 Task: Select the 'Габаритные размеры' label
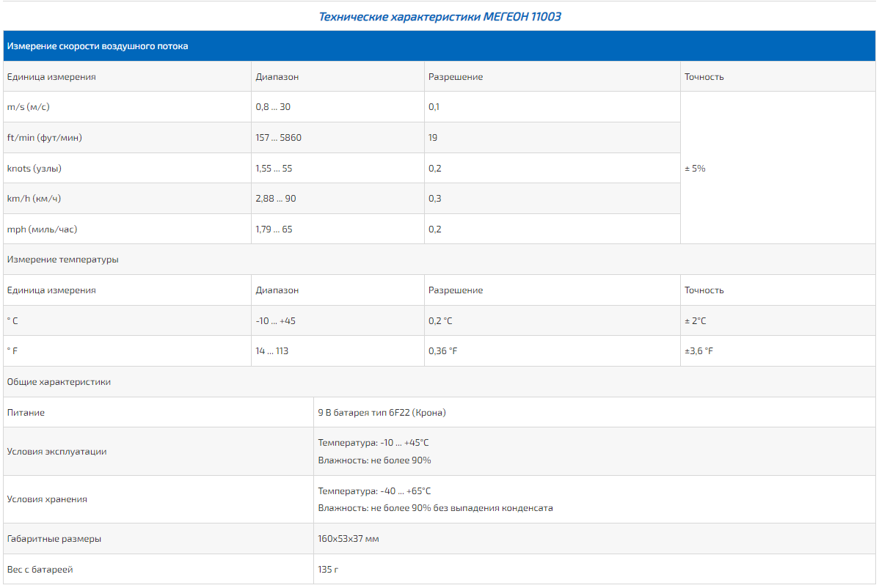pyautogui.click(x=54, y=540)
